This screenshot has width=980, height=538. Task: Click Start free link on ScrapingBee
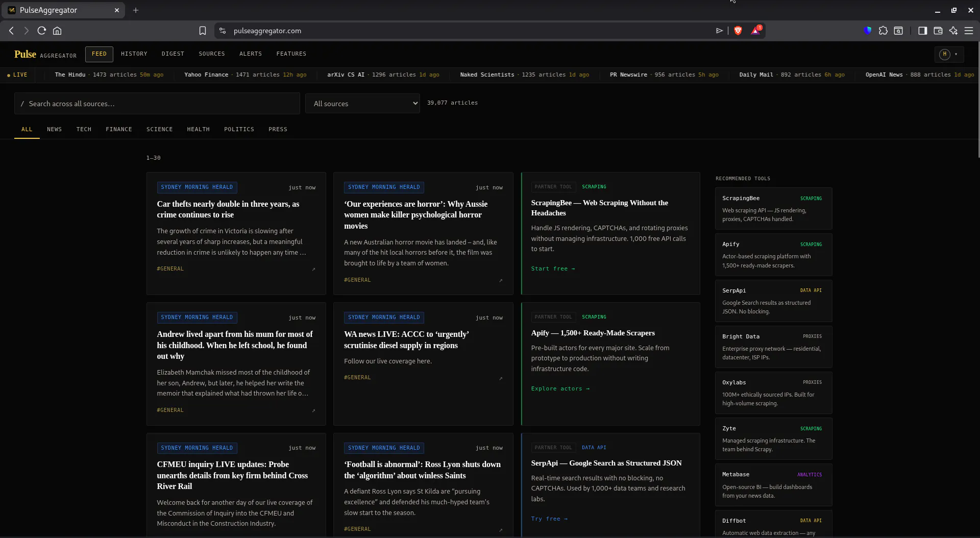(553, 269)
